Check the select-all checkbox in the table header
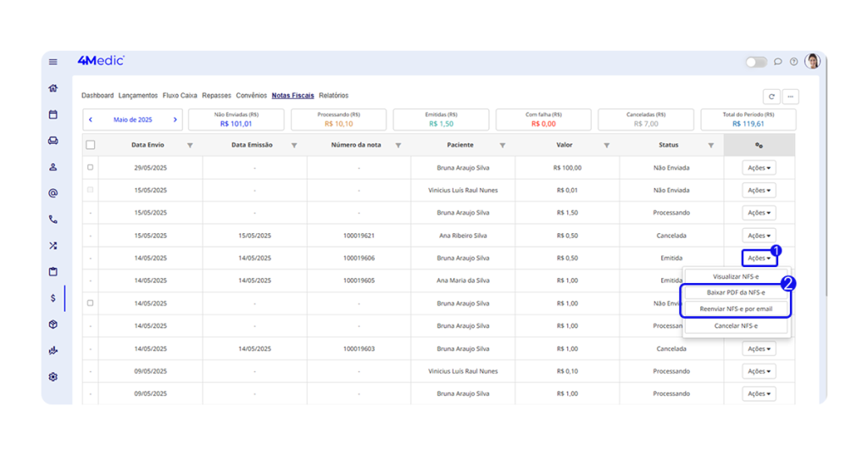Viewport: 868px width, 456px height. point(90,145)
